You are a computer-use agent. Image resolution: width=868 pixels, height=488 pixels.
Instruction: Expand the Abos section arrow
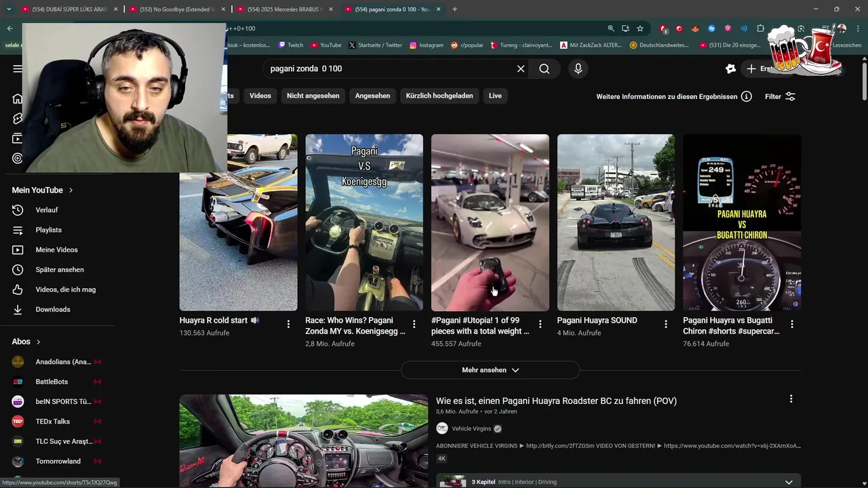[38, 342]
